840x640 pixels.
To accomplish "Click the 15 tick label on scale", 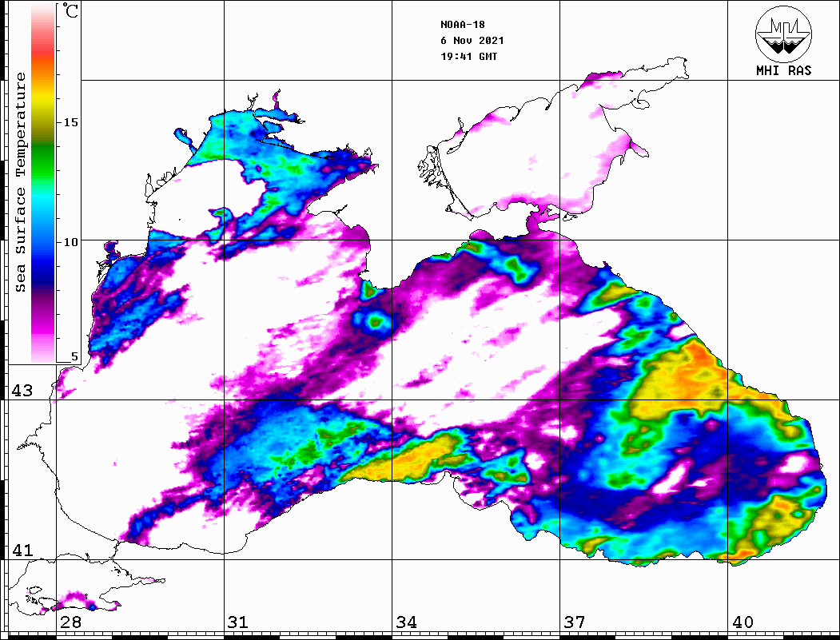I will [70, 122].
